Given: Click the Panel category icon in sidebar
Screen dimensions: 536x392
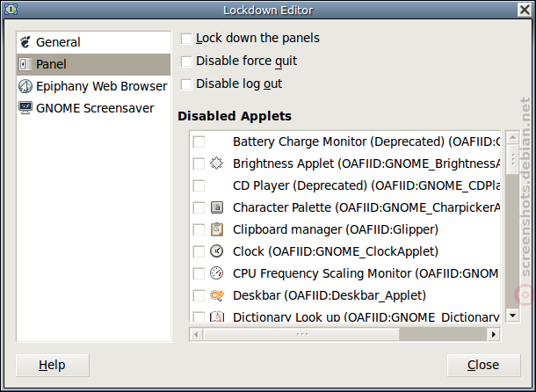Looking at the screenshot, I should 25,64.
